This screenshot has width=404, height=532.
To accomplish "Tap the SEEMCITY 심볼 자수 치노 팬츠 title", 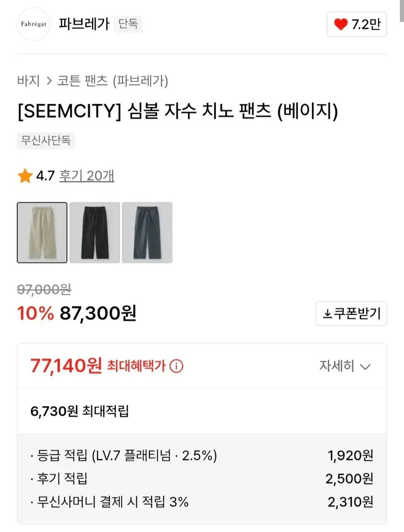I will [x=177, y=111].
